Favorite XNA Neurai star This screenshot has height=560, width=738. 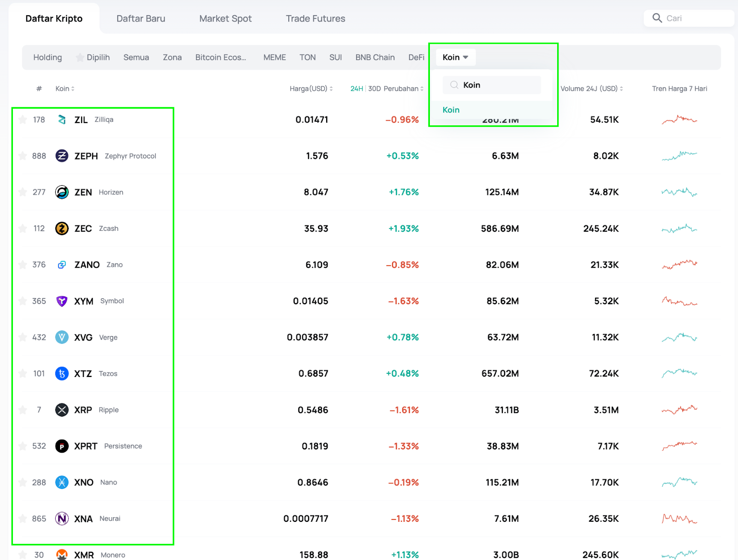[x=23, y=519]
